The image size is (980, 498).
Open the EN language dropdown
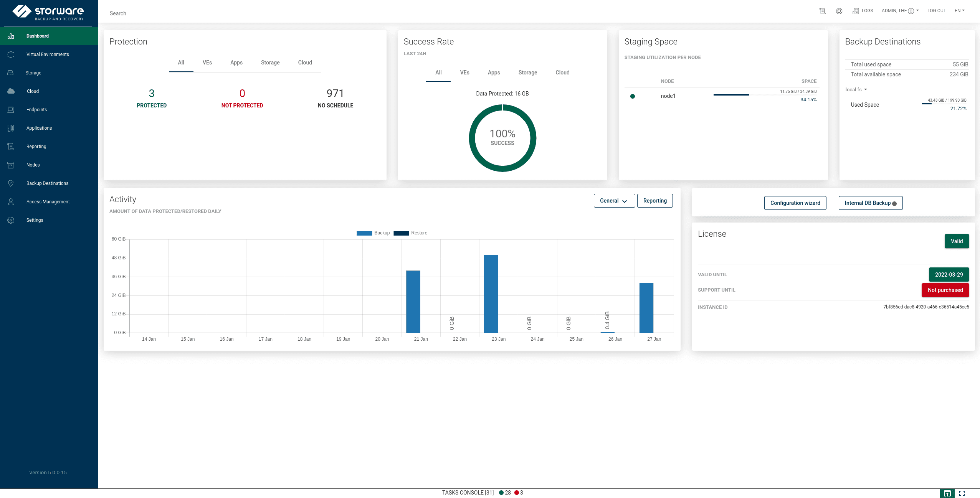click(959, 10)
